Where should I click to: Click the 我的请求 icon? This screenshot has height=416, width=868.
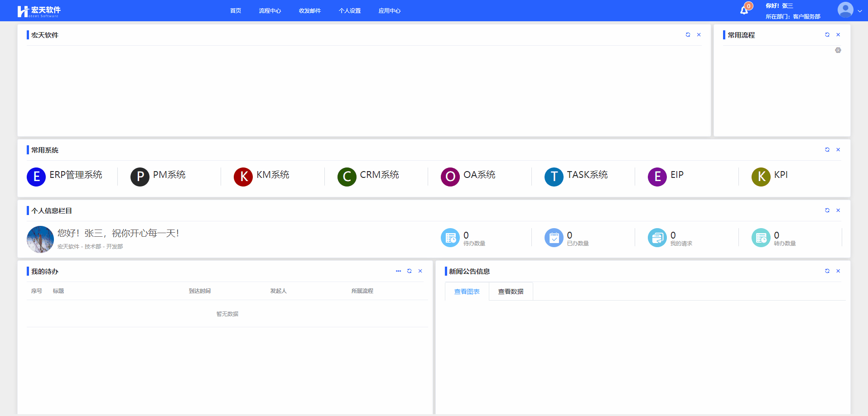point(657,238)
